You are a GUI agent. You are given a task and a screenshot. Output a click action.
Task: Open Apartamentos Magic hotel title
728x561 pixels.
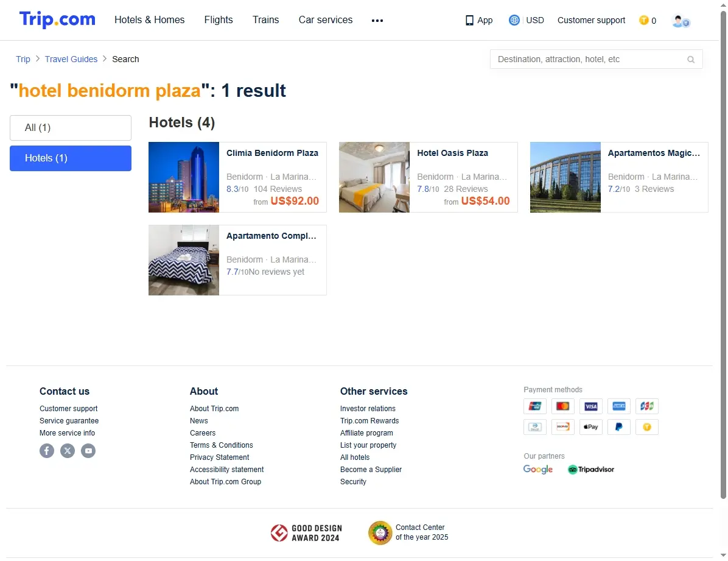(654, 153)
